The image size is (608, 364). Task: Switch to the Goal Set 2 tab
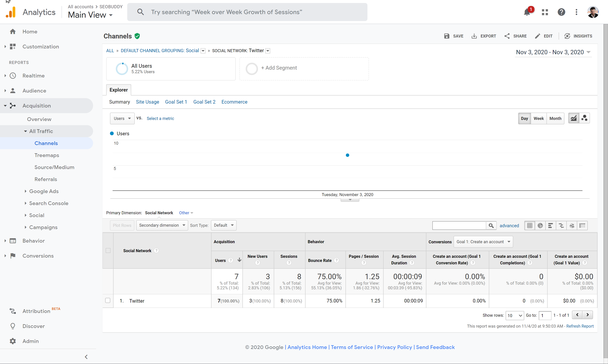click(x=204, y=102)
